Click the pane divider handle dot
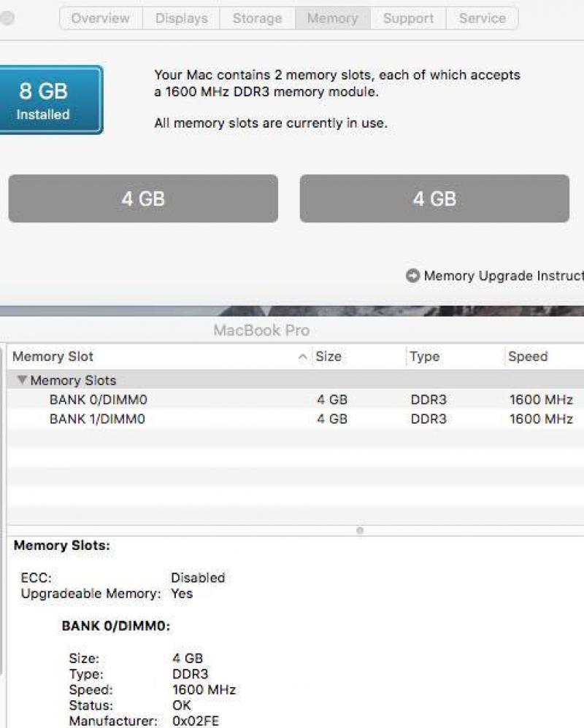The height and width of the screenshot is (728, 584). [360, 530]
